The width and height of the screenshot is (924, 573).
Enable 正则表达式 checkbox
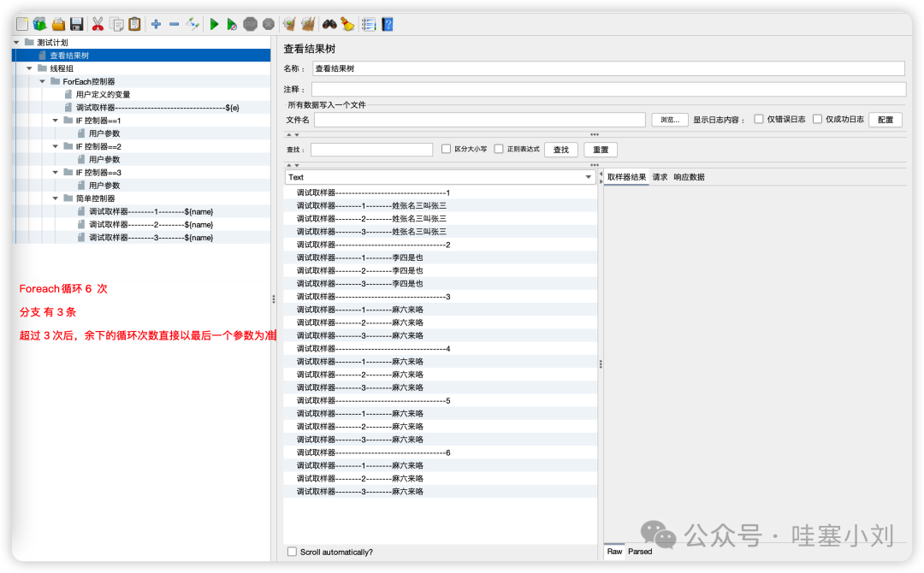point(499,149)
